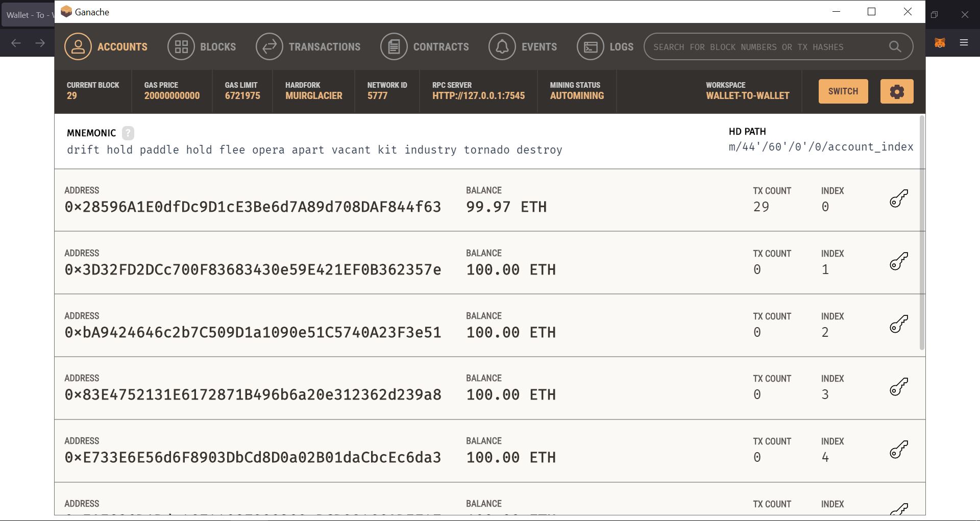Viewport: 980px width, 521px height.
Task: Click the gas limit value 6721975
Action: point(242,95)
